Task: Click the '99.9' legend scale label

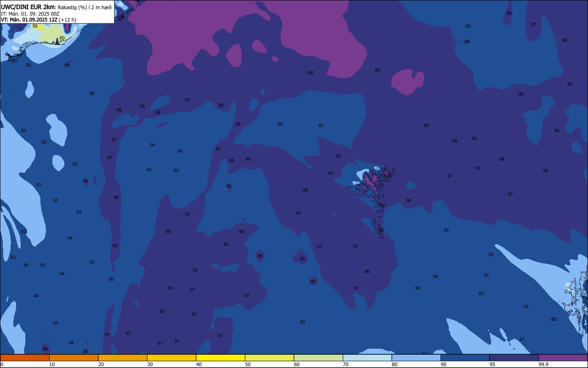Action: click(543, 364)
